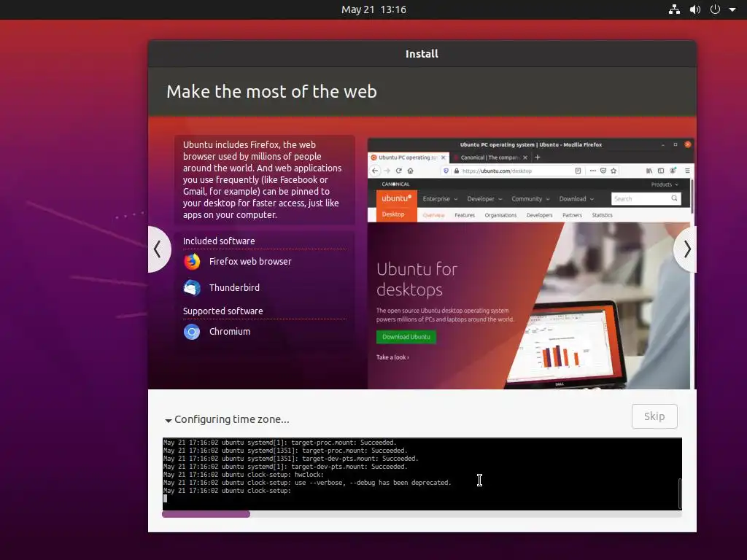Click the Make the most of the web heading
Image resolution: width=747 pixels, height=560 pixels.
pos(271,91)
